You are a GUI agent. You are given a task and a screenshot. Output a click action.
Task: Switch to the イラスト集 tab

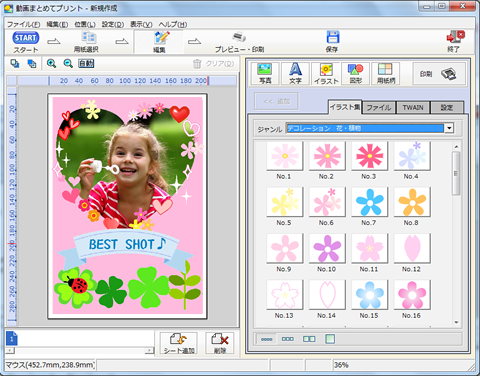pyautogui.click(x=345, y=107)
